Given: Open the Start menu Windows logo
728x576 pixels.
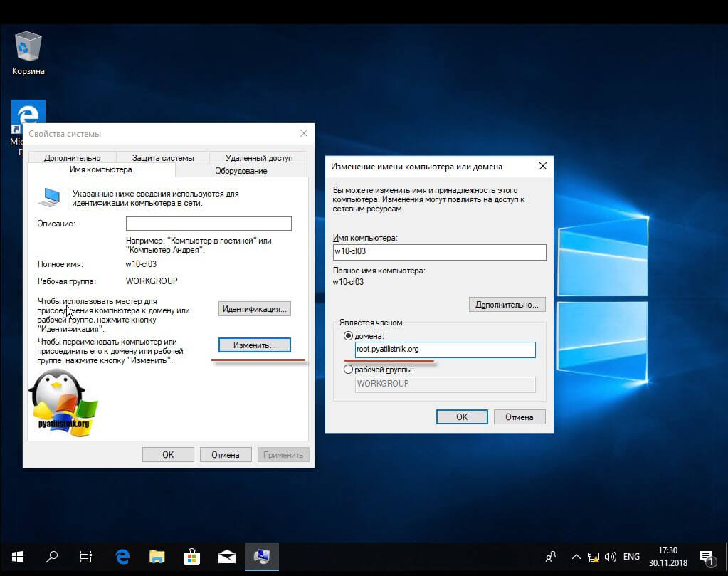Looking at the screenshot, I should [18, 557].
